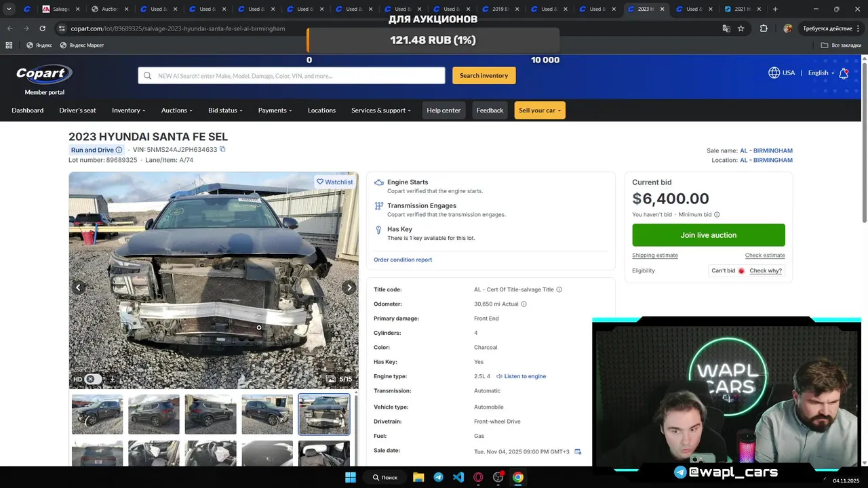Show the next photo with the right arrow

pos(349,287)
